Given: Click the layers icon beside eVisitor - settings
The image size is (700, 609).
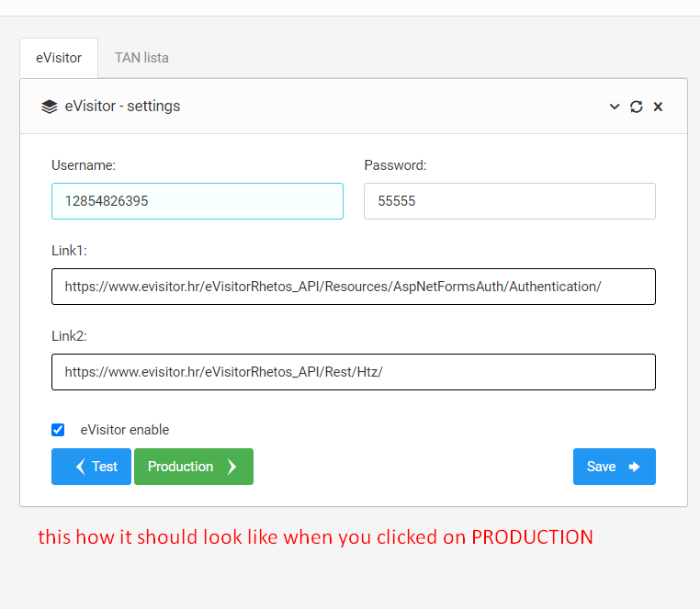Looking at the screenshot, I should pos(50,107).
